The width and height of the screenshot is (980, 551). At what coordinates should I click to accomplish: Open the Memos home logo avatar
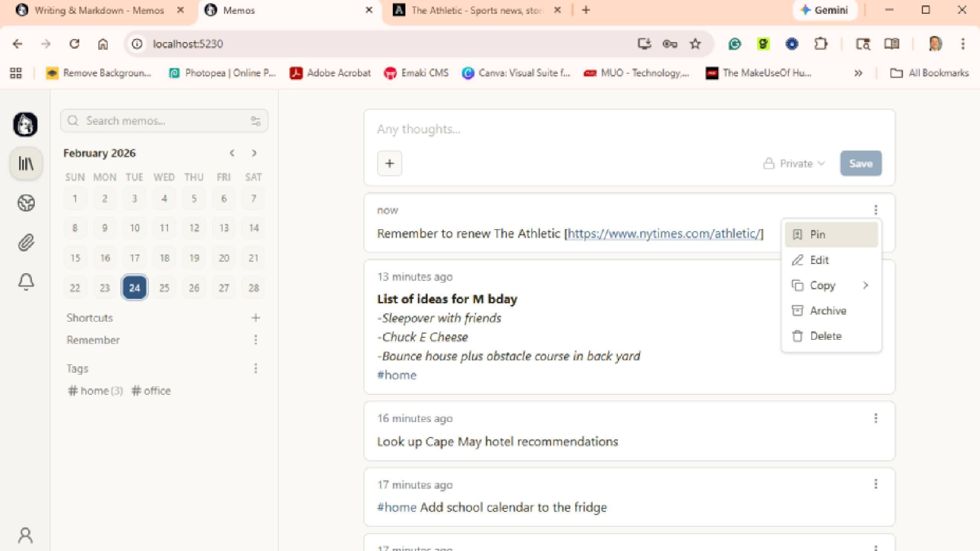(x=25, y=124)
